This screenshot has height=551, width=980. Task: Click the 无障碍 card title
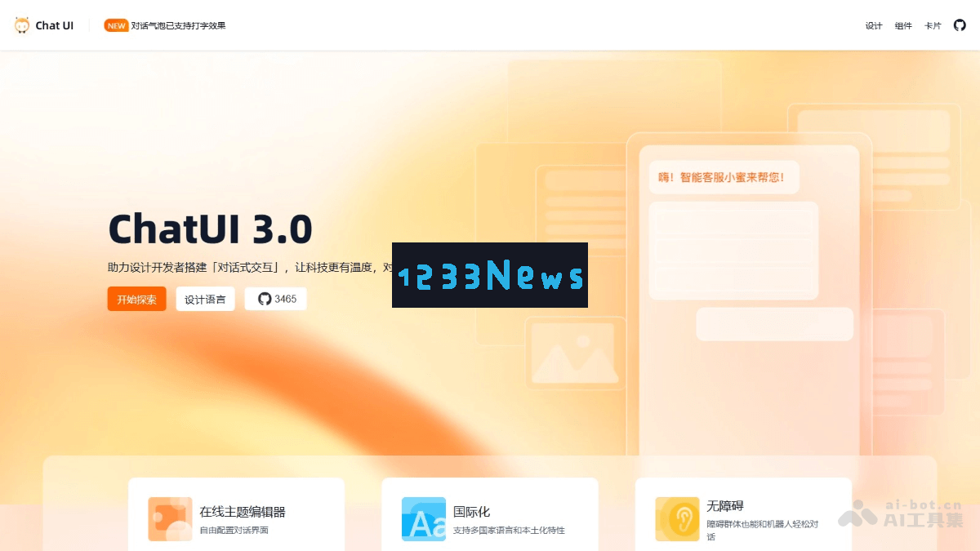click(x=725, y=506)
